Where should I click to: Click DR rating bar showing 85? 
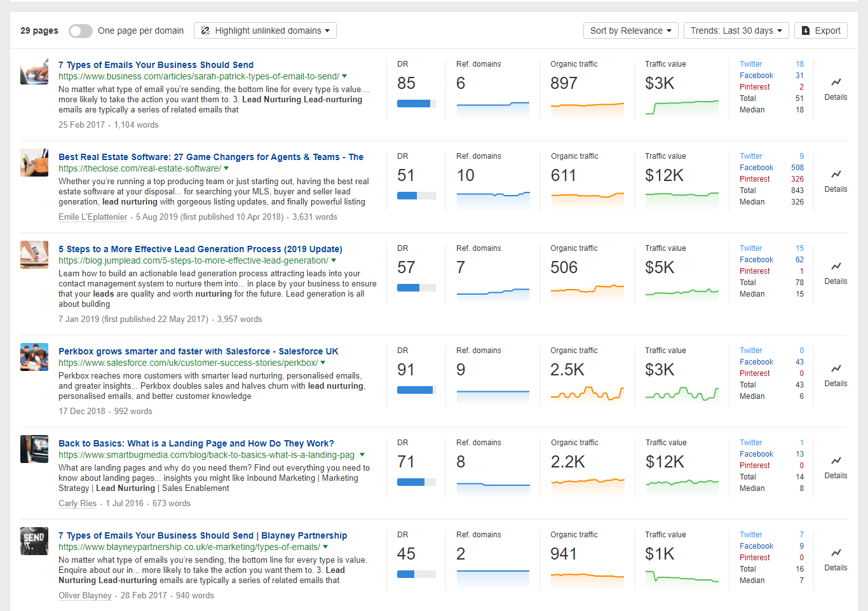416,104
